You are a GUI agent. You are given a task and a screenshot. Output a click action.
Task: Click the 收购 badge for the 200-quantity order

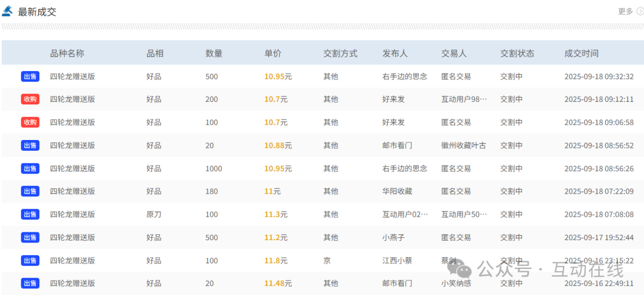[x=30, y=100]
